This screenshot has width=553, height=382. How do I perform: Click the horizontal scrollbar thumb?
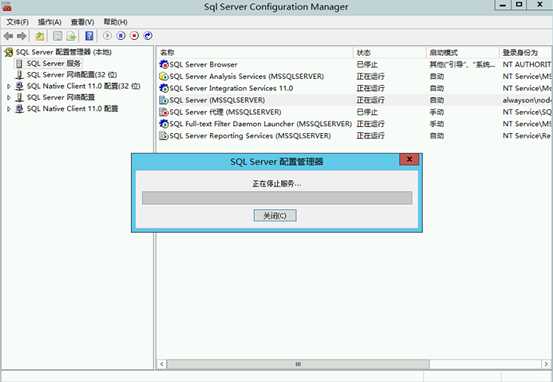pyautogui.click(x=298, y=364)
